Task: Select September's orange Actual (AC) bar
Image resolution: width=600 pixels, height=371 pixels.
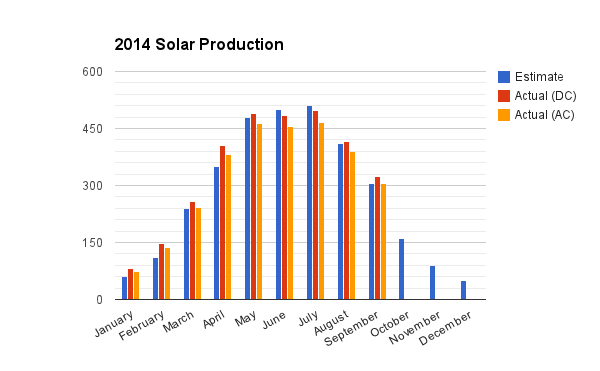Action: pyautogui.click(x=384, y=242)
